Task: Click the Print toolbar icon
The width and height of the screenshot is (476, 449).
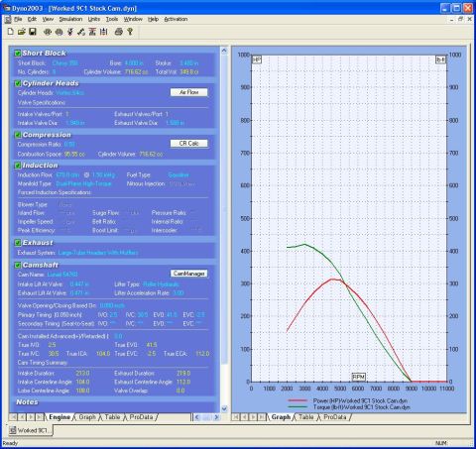Action: 119,32
